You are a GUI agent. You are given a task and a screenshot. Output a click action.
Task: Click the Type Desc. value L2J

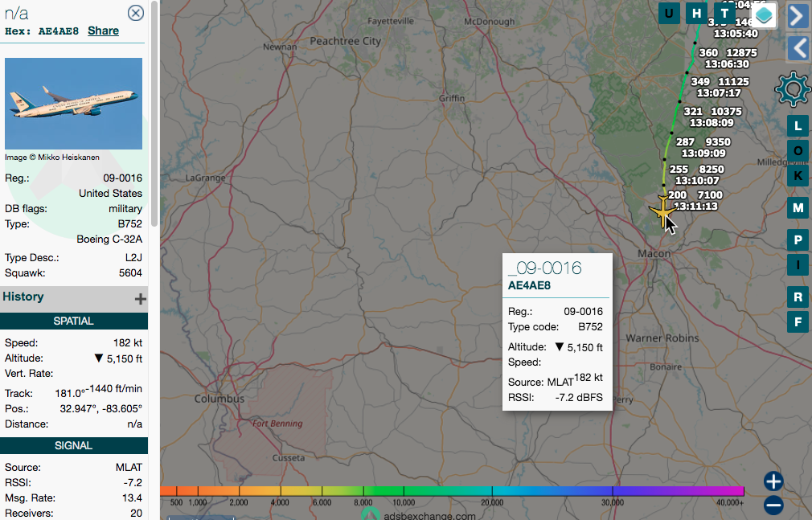click(133, 258)
